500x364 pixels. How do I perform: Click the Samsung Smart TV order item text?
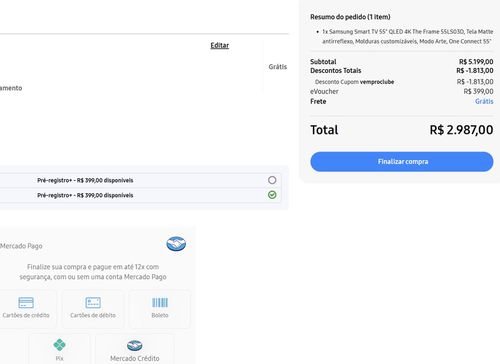click(x=407, y=36)
